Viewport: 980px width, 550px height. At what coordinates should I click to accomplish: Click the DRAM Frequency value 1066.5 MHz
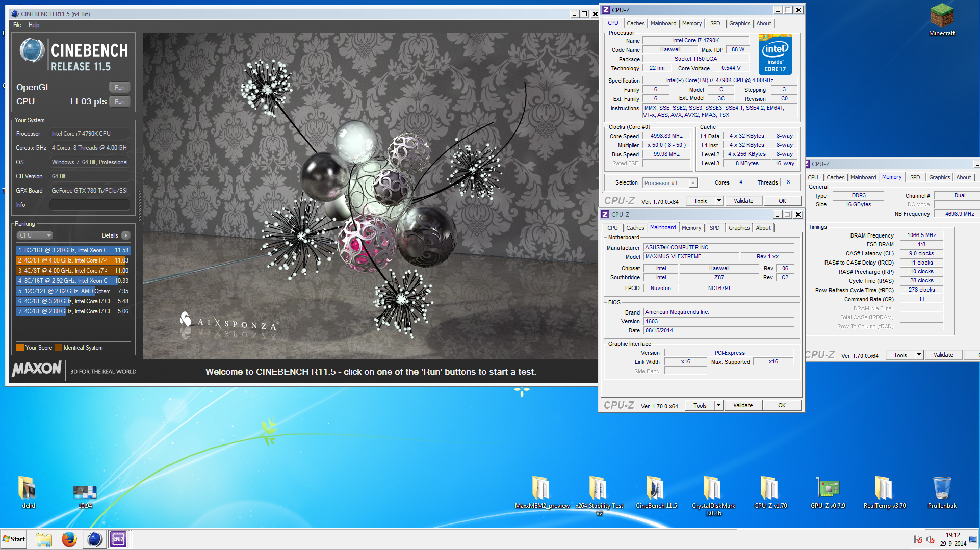921,235
